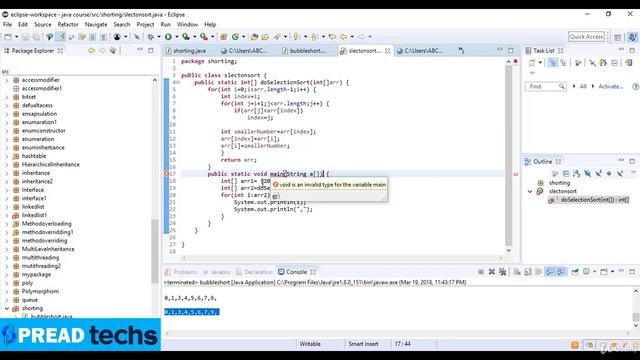Click the Open Perspective icon near Quick Access
The image size is (640, 360).
point(618,37)
